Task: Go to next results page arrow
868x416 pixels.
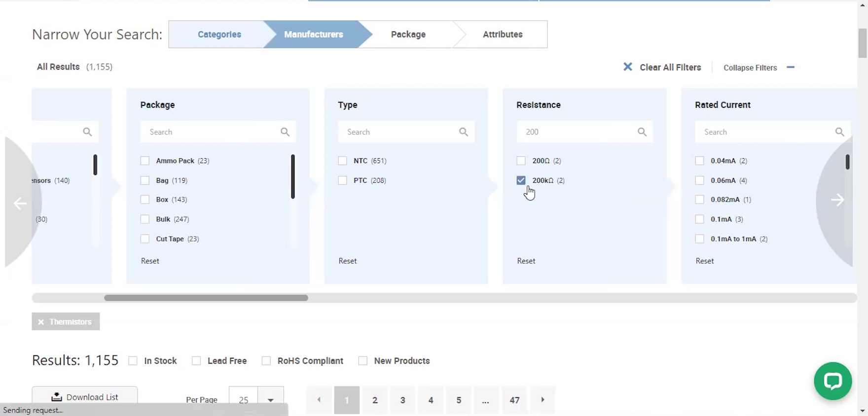Action: (542, 400)
